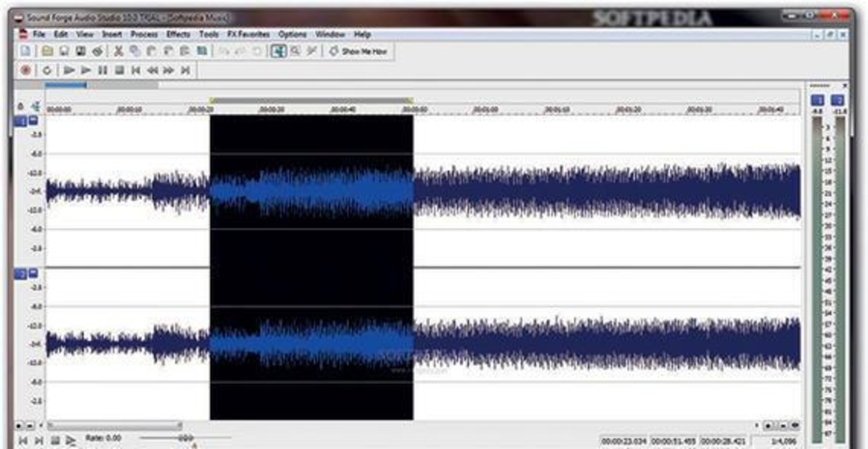Screen dimensions: 868x449
Task: Expand the Tools menu
Action: click(x=209, y=35)
